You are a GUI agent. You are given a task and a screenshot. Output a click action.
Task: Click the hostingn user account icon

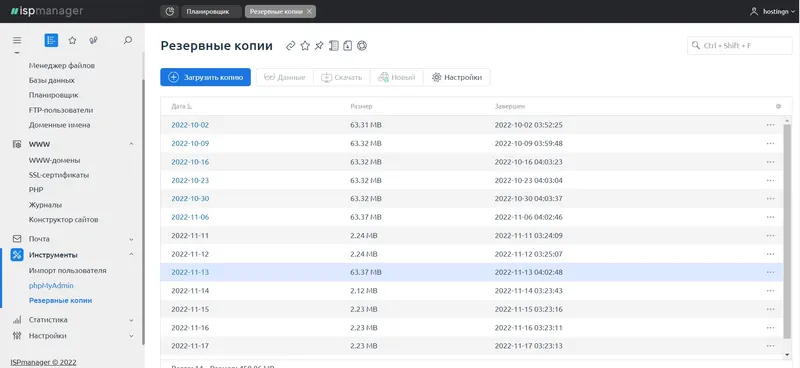[754, 11]
